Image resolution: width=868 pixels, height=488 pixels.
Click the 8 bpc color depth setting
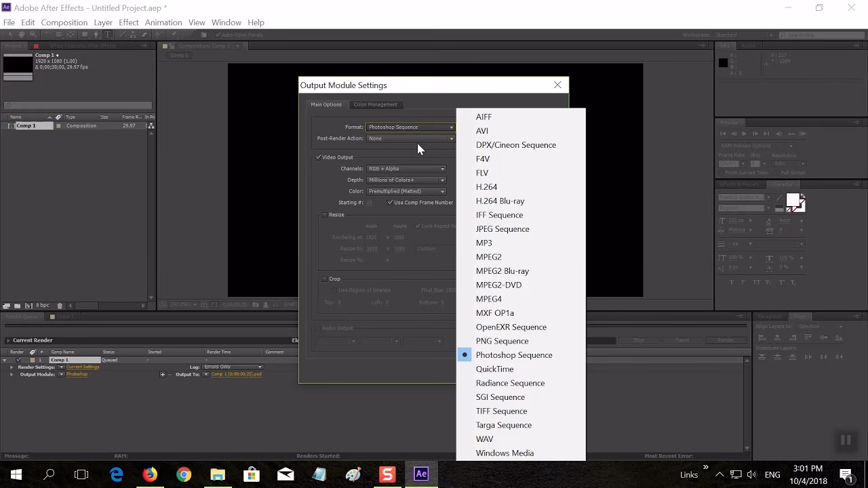[42, 306]
